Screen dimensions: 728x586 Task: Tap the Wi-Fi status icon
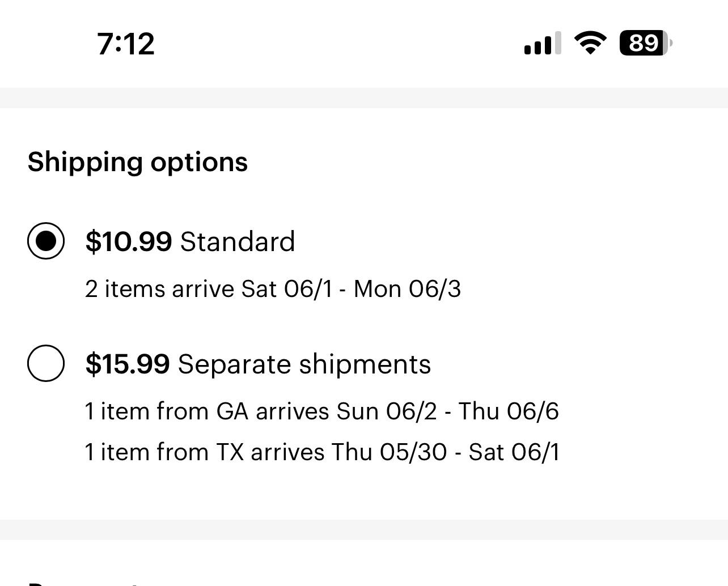590,43
